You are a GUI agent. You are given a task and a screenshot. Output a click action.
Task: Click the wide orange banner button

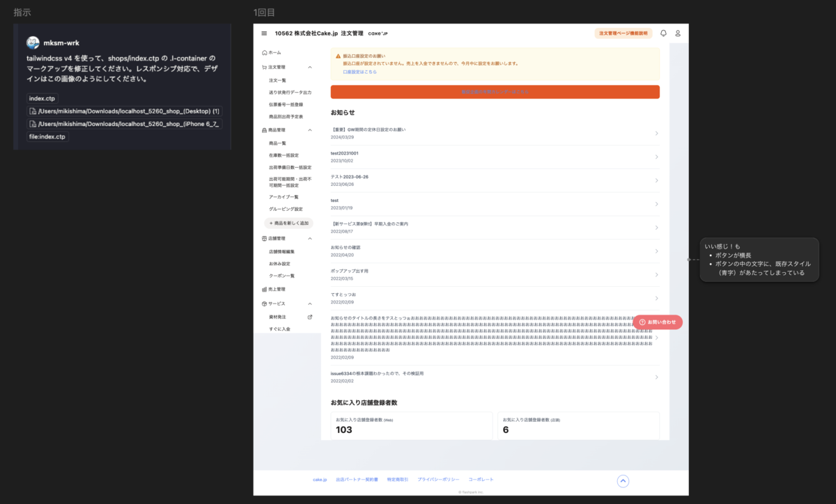pos(495,92)
